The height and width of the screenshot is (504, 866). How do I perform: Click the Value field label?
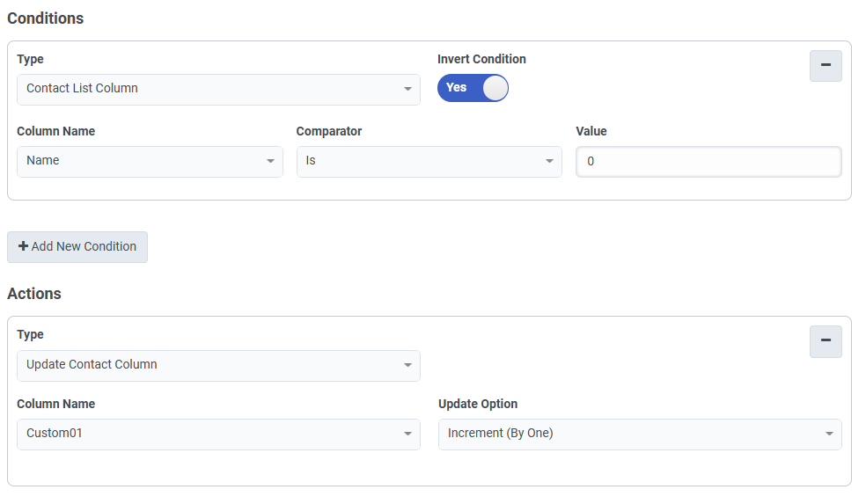click(x=591, y=131)
